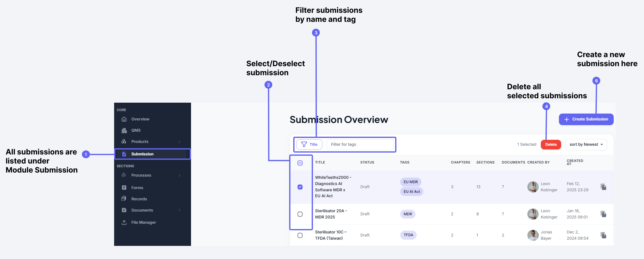Duplicate the WhiteTeeths2000 submission via copy icon
The height and width of the screenshot is (259, 644).
603,187
